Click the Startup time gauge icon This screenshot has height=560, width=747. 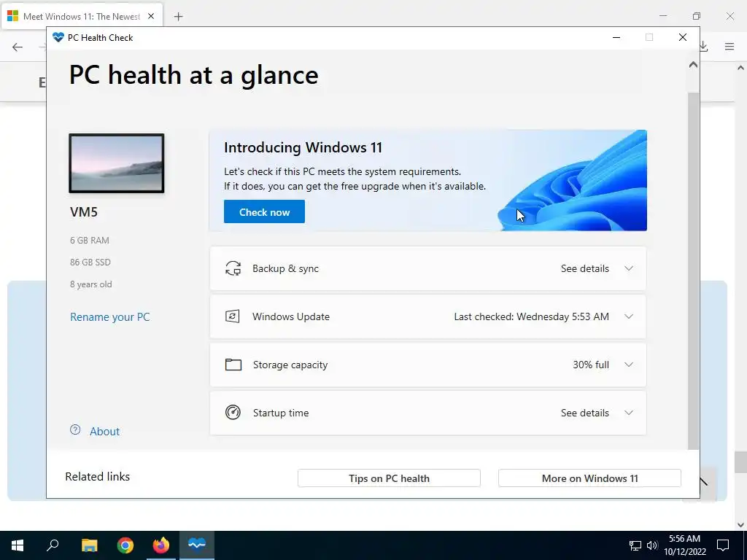pyautogui.click(x=233, y=413)
